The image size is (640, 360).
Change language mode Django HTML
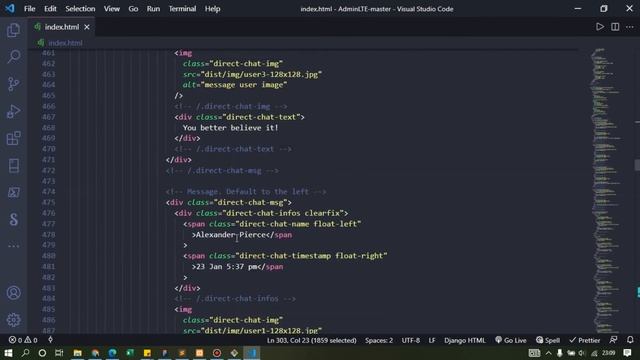click(464, 340)
